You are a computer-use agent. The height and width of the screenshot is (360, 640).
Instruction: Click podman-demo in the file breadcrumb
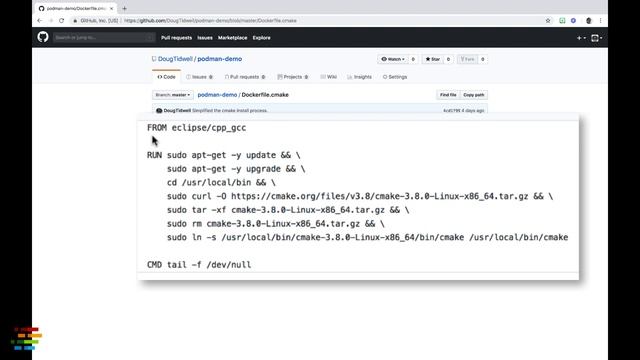click(x=217, y=95)
